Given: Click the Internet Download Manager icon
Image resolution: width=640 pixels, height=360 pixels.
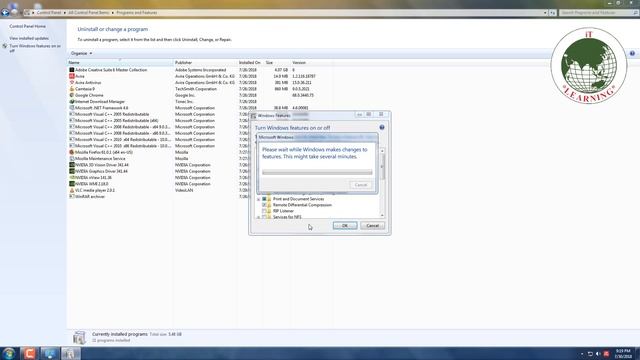Looking at the screenshot, I should tap(72, 102).
